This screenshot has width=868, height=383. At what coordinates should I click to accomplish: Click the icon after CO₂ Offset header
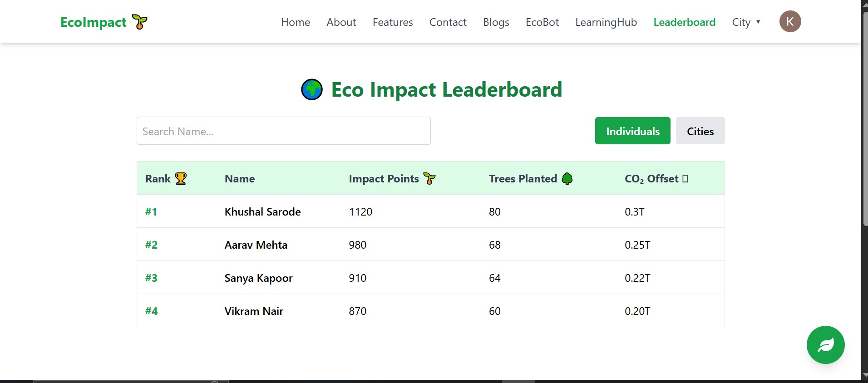point(685,179)
